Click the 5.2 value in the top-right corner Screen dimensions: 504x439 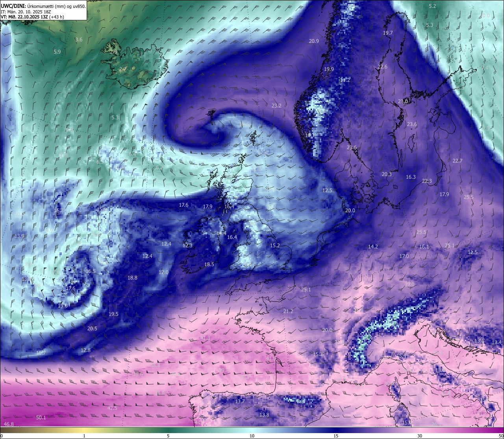[432, 6]
